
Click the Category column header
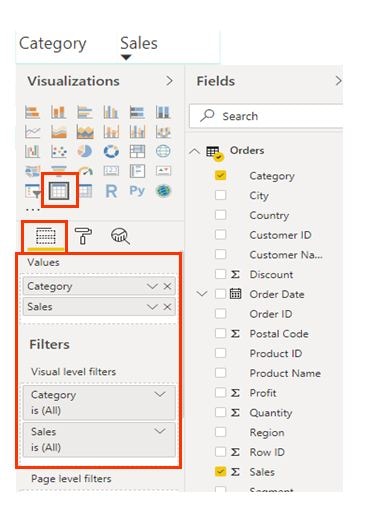coord(53,44)
